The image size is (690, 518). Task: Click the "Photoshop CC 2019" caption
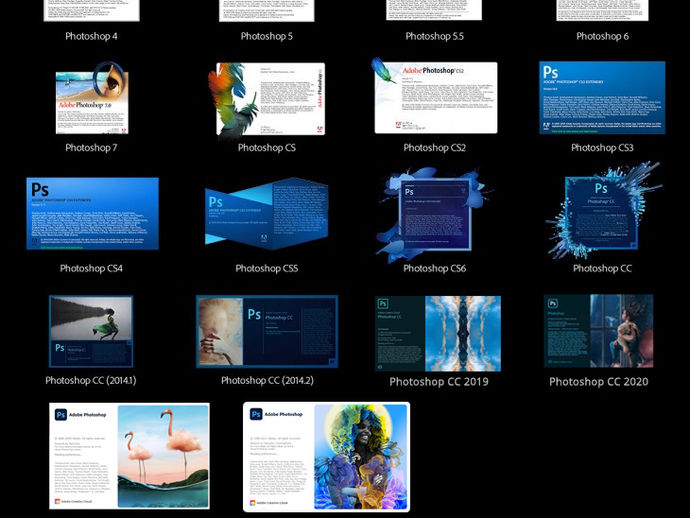(x=439, y=382)
